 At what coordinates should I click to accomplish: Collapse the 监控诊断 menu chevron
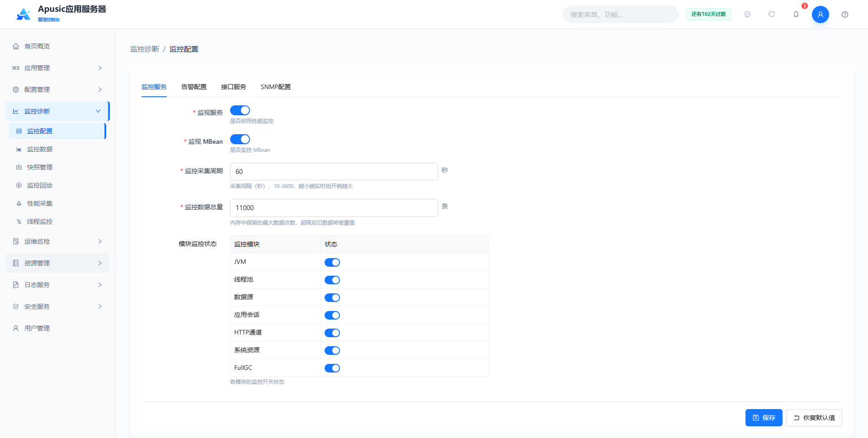pyautogui.click(x=98, y=111)
